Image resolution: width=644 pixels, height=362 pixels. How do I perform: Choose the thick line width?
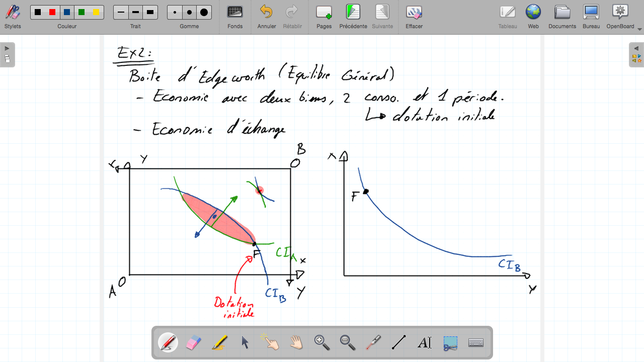tap(150, 12)
